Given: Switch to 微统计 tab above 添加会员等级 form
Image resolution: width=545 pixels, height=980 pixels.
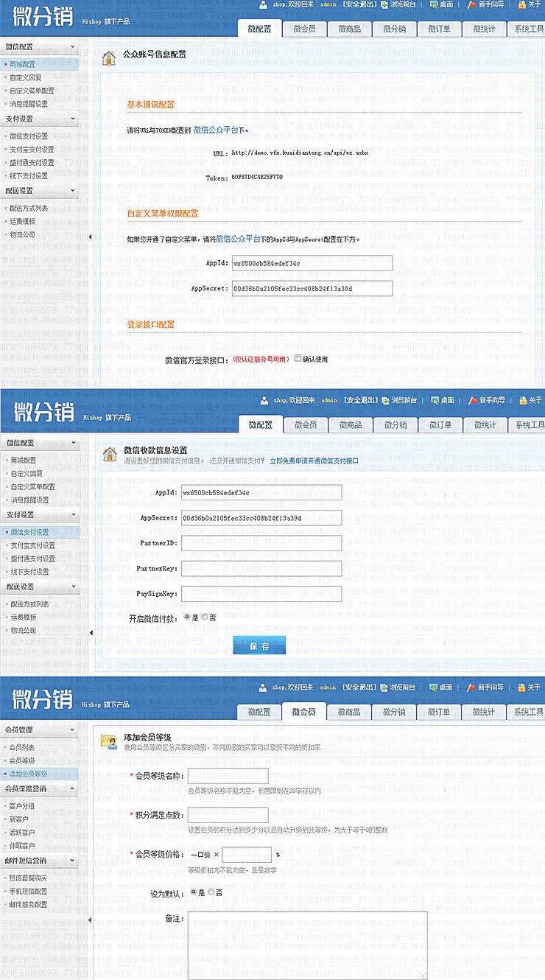Looking at the screenshot, I should tap(485, 712).
